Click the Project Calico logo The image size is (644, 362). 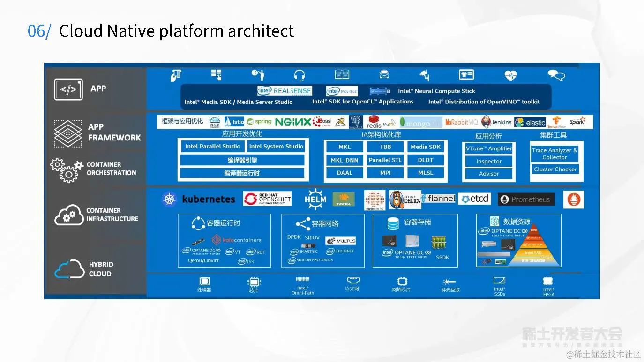tap(405, 200)
